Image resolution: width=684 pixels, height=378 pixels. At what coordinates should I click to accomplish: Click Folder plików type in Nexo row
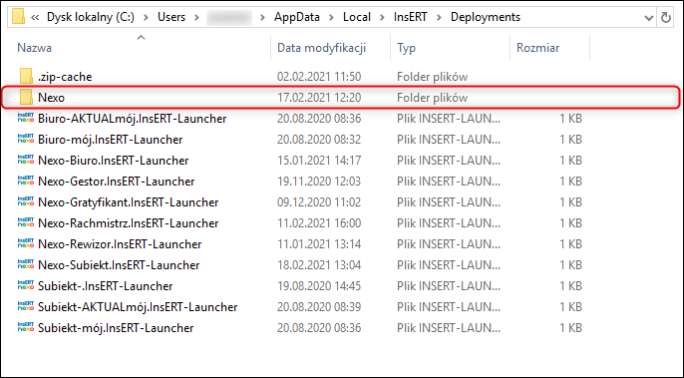[x=432, y=98]
